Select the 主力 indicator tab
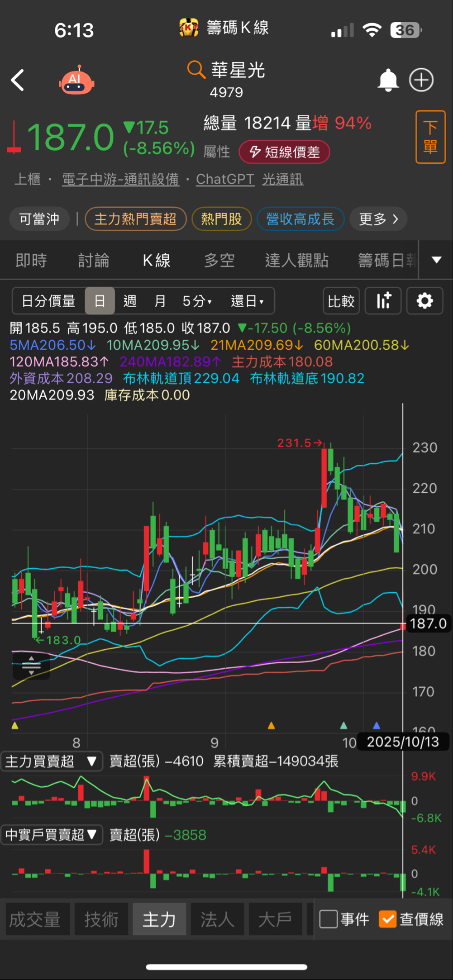 click(159, 919)
